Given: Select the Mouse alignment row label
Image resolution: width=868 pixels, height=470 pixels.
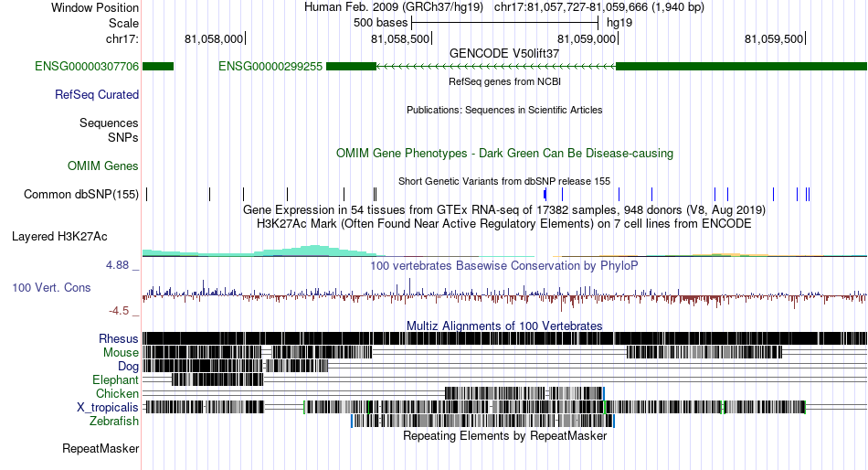Looking at the screenshot, I should click(x=121, y=353).
